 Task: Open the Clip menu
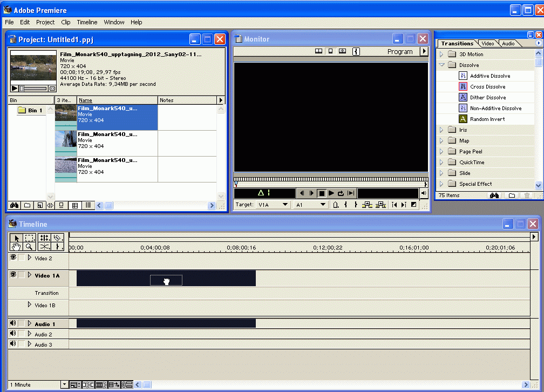[66, 22]
